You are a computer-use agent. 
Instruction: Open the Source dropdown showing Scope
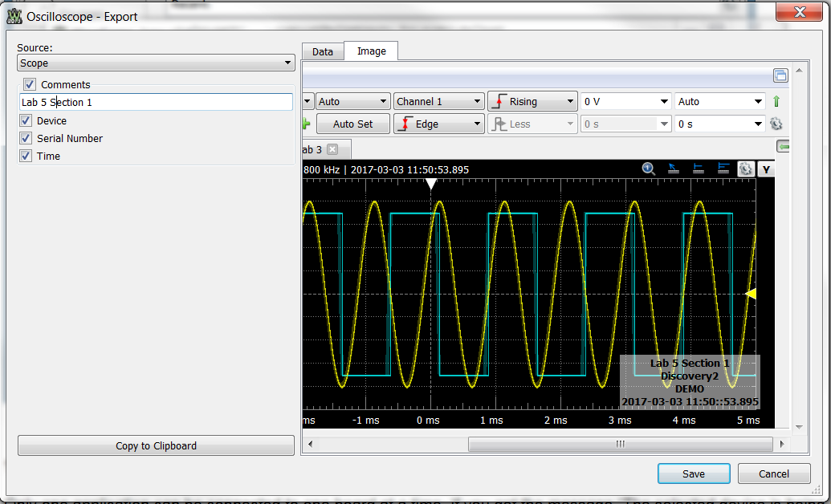tap(156, 63)
